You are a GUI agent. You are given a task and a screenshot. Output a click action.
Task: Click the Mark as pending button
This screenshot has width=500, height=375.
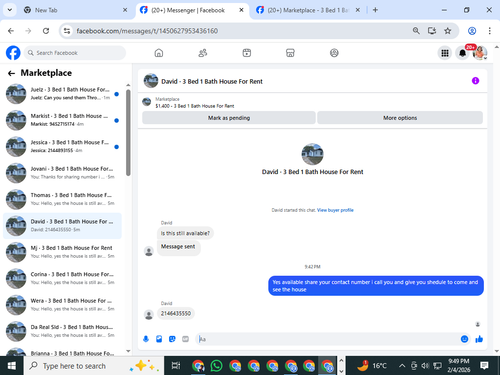229,118
